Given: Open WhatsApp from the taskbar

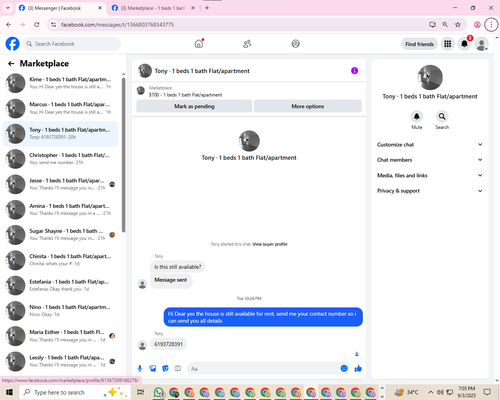Looking at the screenshot, I should [x=159, y=392].
